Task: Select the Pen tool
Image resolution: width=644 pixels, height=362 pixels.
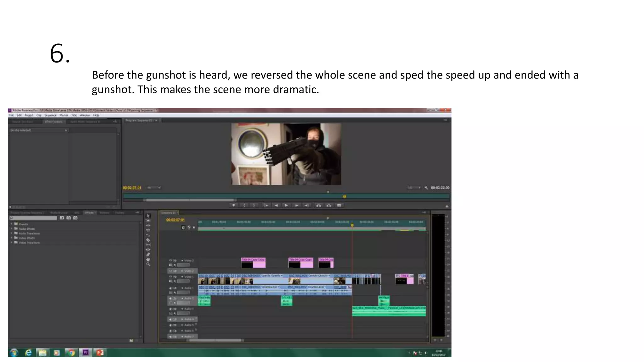Action: 148,255
